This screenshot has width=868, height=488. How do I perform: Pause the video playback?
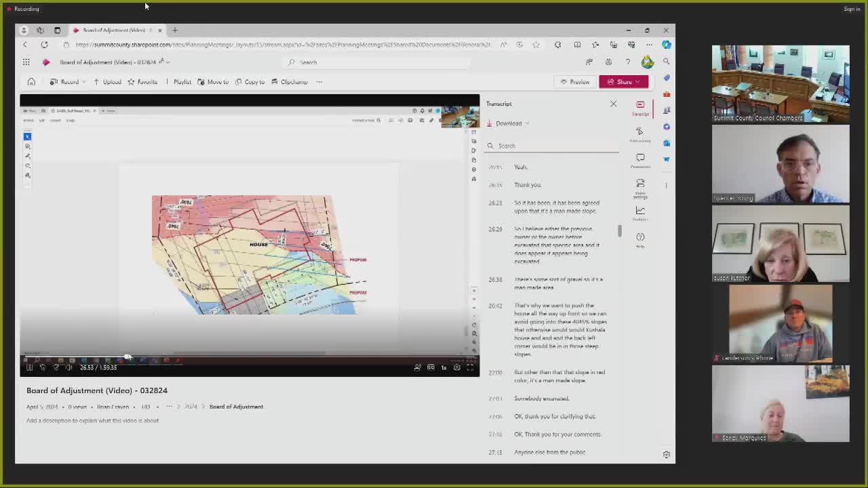click(x=29, y=367)
